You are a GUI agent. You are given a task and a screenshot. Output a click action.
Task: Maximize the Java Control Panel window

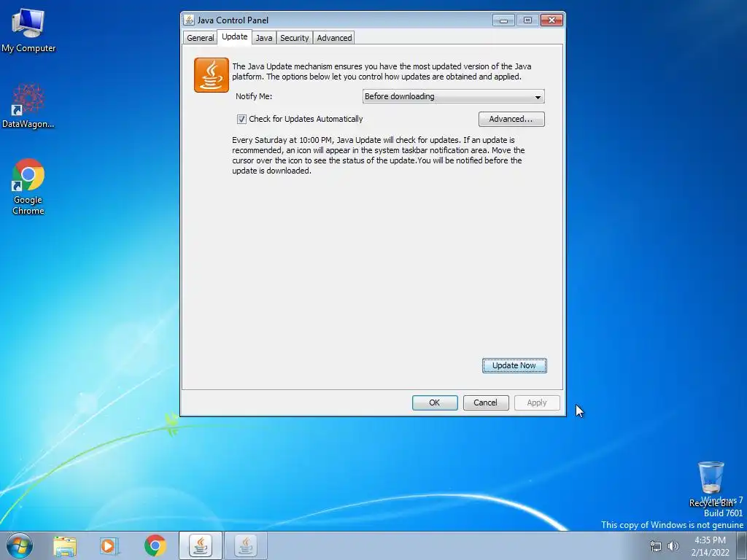click(527, 20)
